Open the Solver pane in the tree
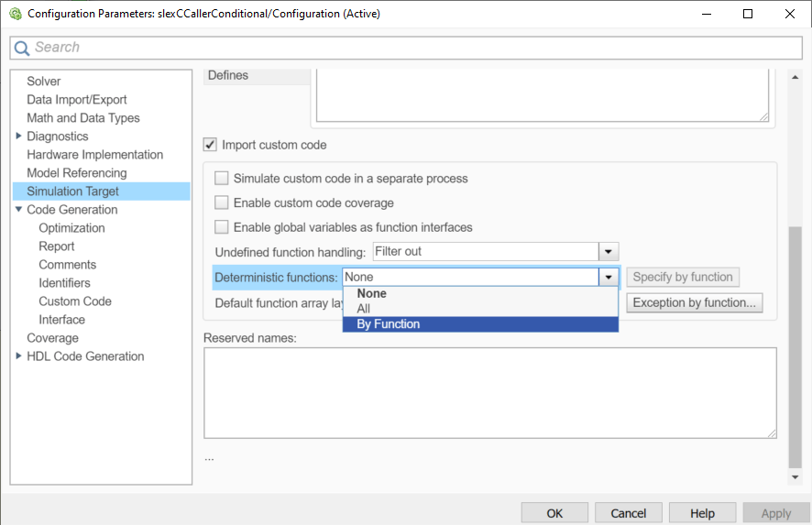This screenshot has height=525, width=812. point(44,82)
